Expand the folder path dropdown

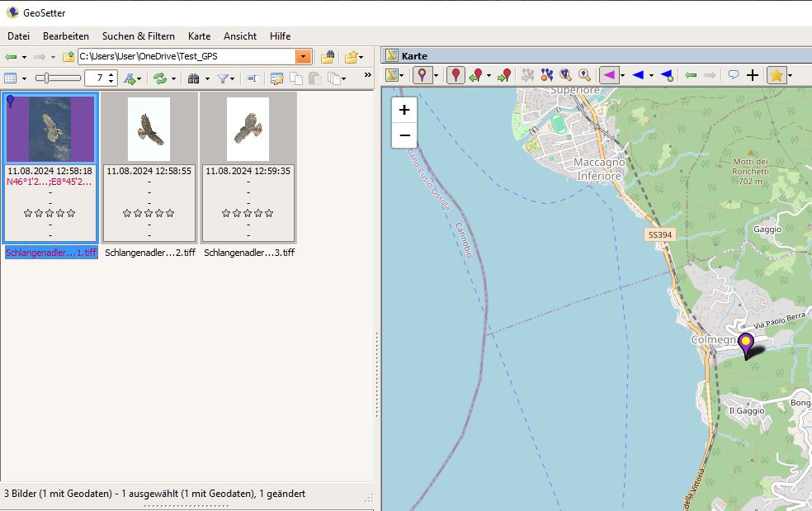pyautogui.click(x=304, y=57)
